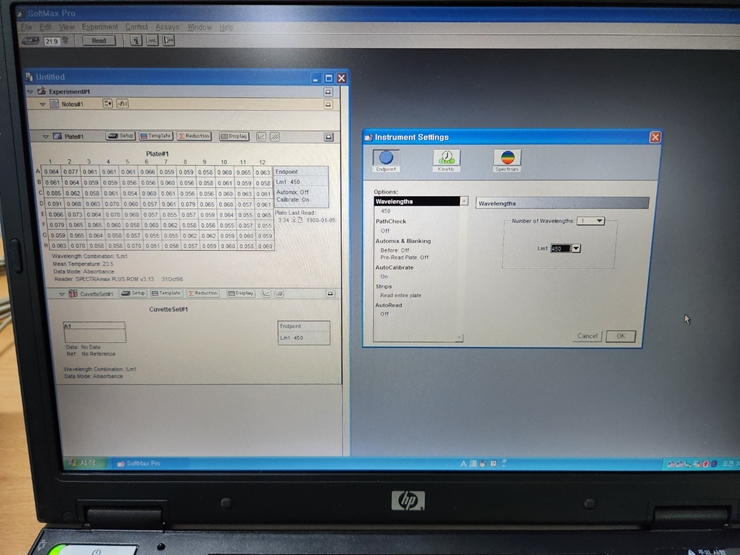
Task: Click the Plate#1 Setup button
Action: (120, 136)
